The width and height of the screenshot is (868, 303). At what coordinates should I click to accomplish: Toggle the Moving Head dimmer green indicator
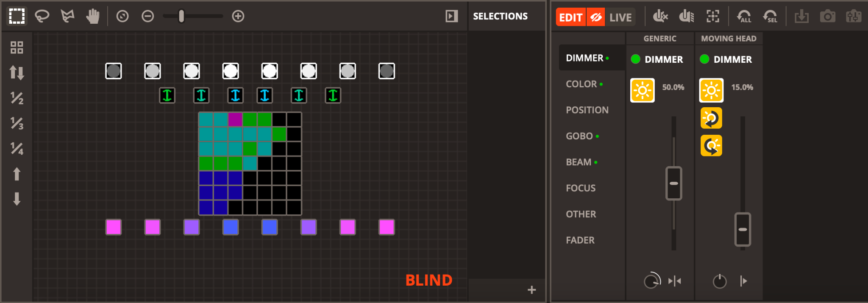pyautogui.click(x=704, y=59)
